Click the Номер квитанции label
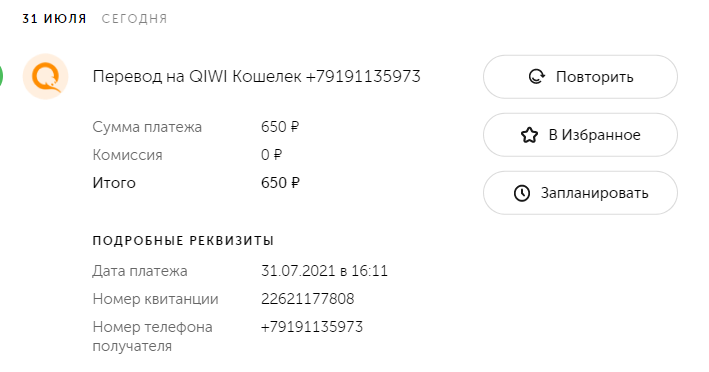Image resolution: width=709 pixels, height=372 pixels. click(x=156, y=299)
